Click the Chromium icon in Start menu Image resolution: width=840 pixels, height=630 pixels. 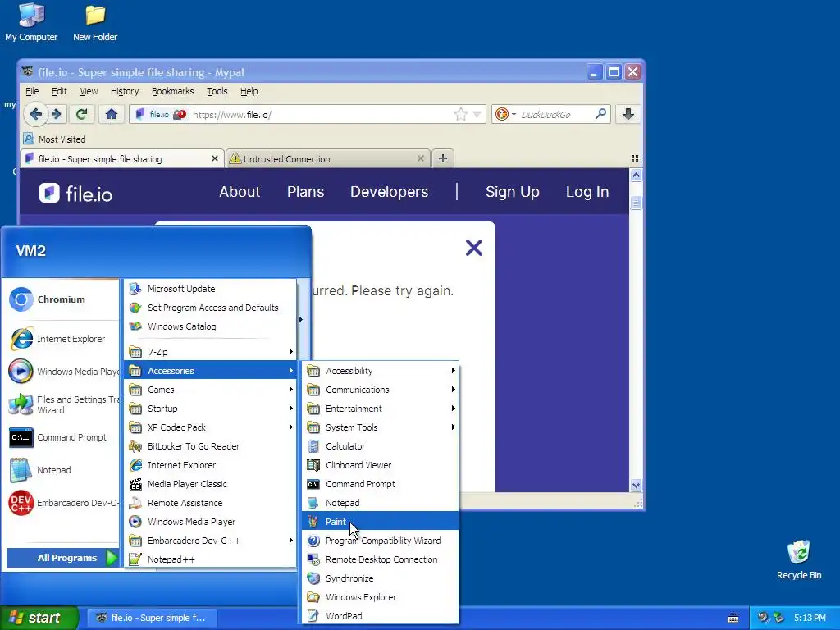(x=21, y=299)
